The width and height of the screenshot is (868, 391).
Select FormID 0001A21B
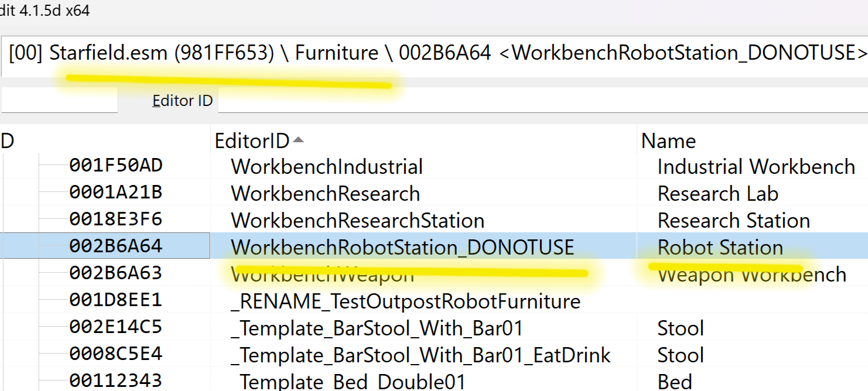pyautogui.click(x=115, y=193)
